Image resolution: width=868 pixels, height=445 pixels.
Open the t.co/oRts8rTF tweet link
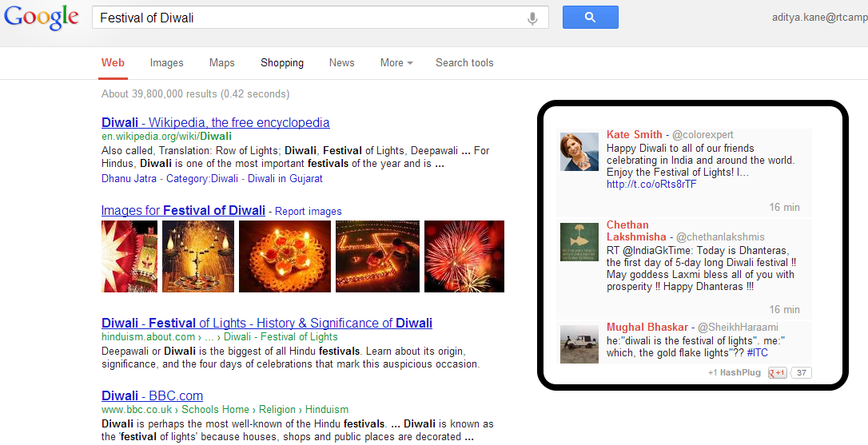tap(651, 185)
